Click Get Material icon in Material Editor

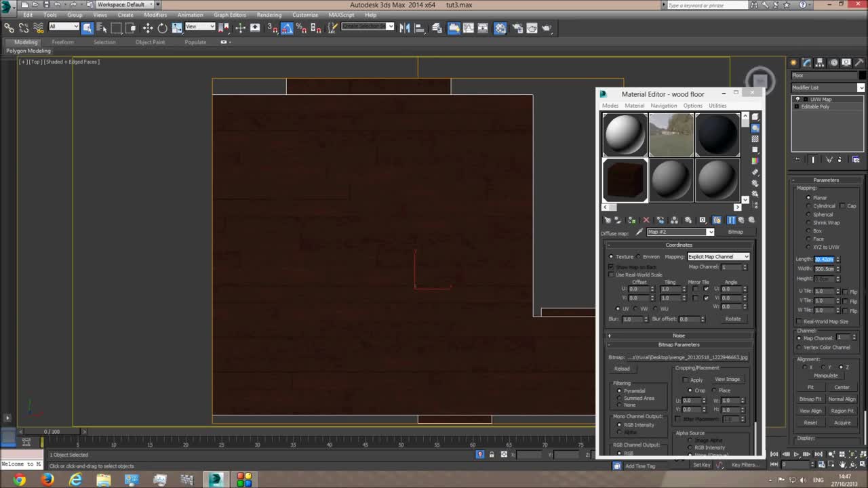tap(608, 220)
